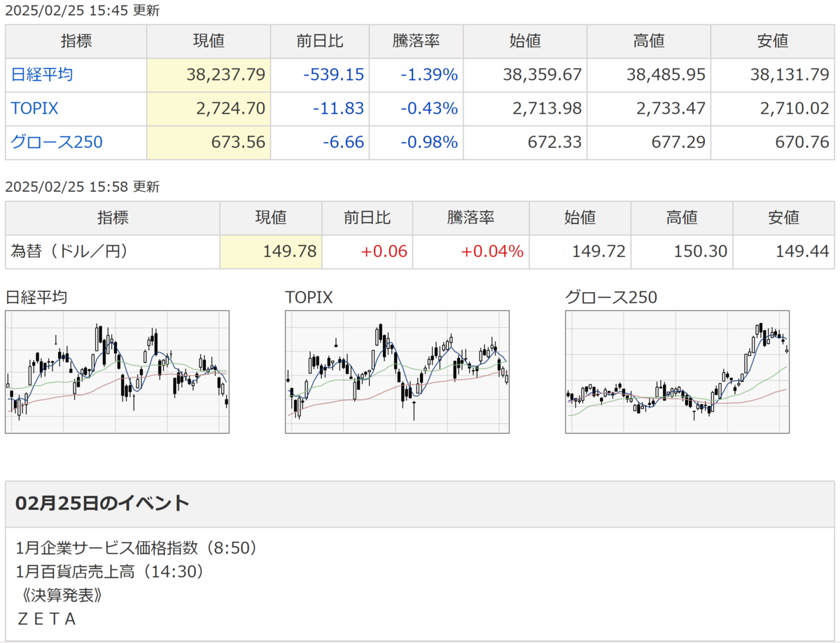Click the dollar/yen rate 149.78 cell
The width and height of the screenshot is (840, 643).
pos(271,251)
